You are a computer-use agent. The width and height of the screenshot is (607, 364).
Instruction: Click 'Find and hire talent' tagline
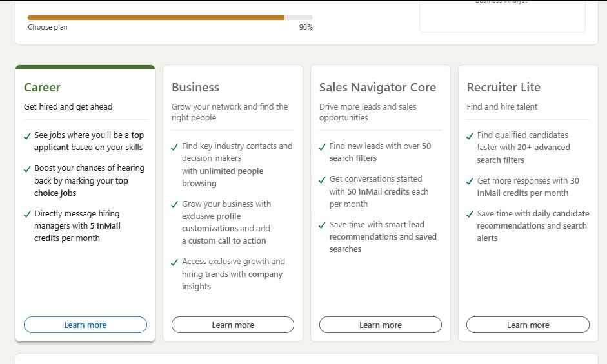pyautogui.click(x=502, y=107)
